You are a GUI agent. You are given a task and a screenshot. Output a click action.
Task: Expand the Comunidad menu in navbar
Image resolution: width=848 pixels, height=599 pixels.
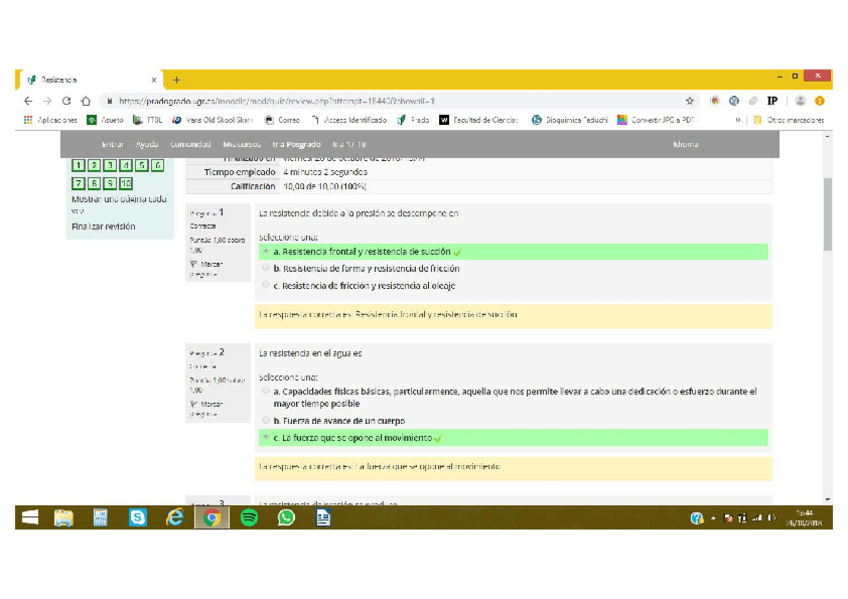(x=190, y=145)
